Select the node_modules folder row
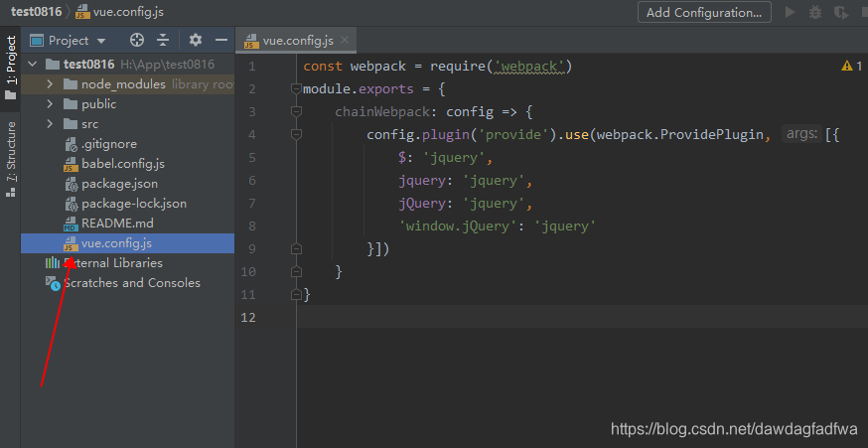The image size is (868, 448). 128,84
